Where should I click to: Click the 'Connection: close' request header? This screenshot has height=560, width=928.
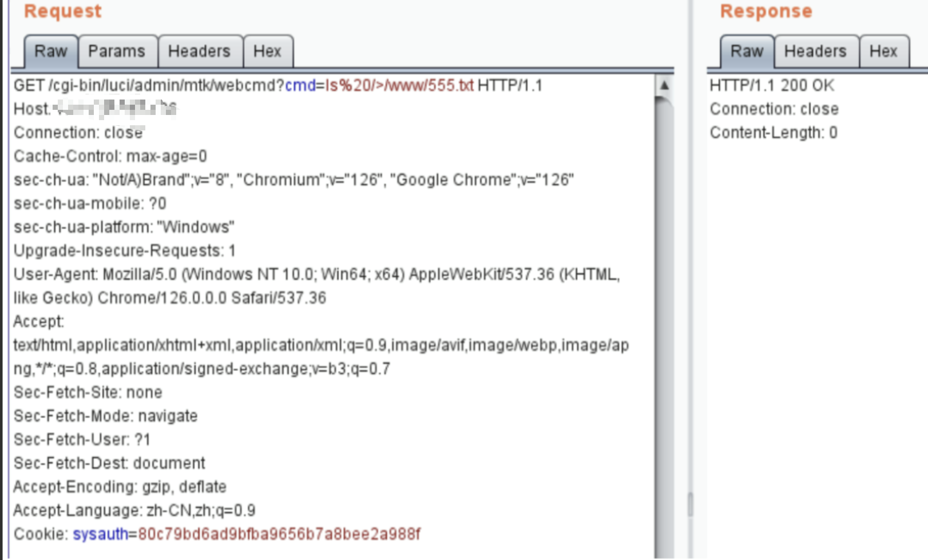point(78,133)
